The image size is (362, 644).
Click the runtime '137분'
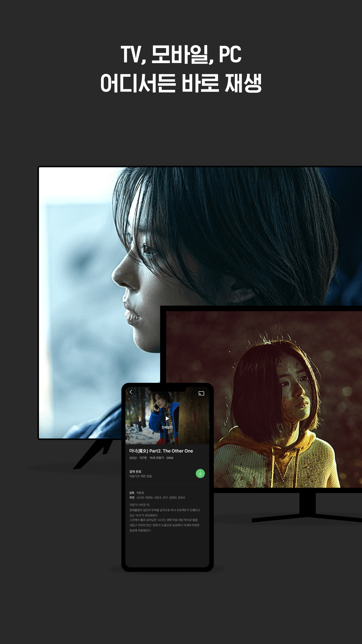(143, 458)
